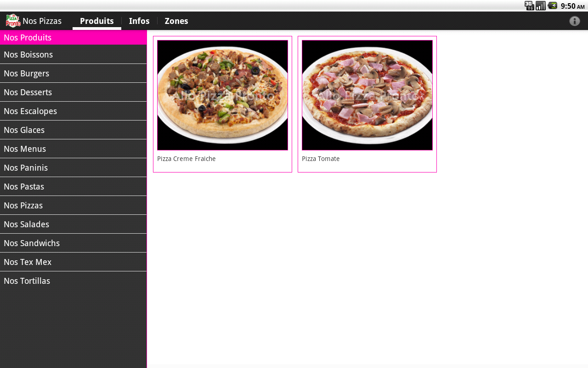Screen dimensions: 588x368
Task: Choose the Nos Glaces category
Action: tap(73, 130)
